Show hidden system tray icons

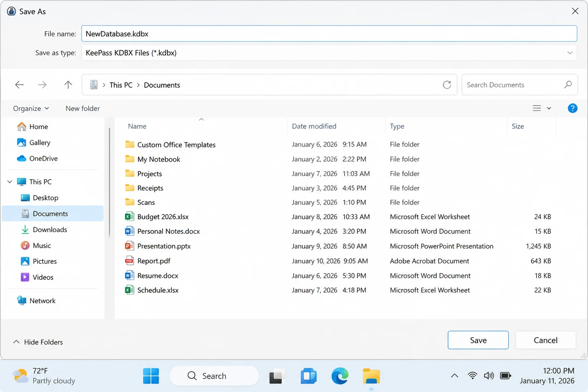[x=454, y=376]
